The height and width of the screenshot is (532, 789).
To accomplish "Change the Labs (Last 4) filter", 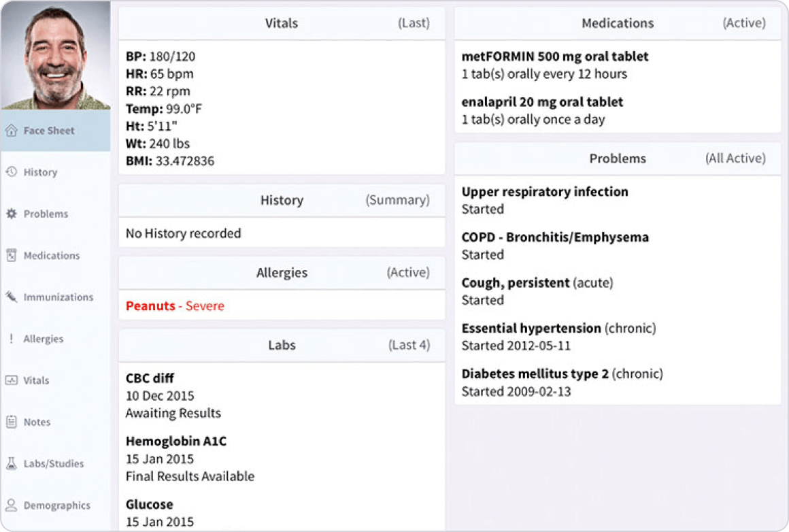I will [x=409, y=345].
